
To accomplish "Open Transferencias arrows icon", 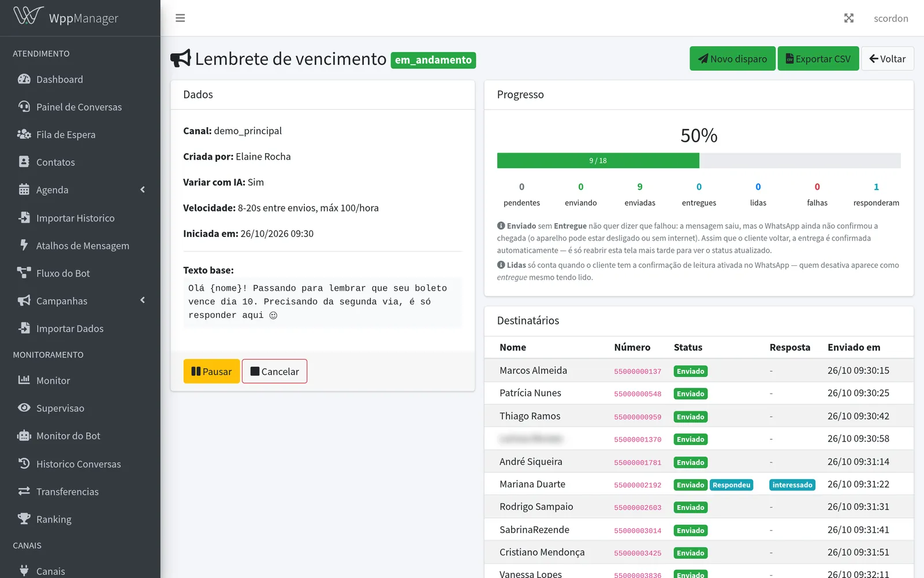I will [x=24, y=491].
